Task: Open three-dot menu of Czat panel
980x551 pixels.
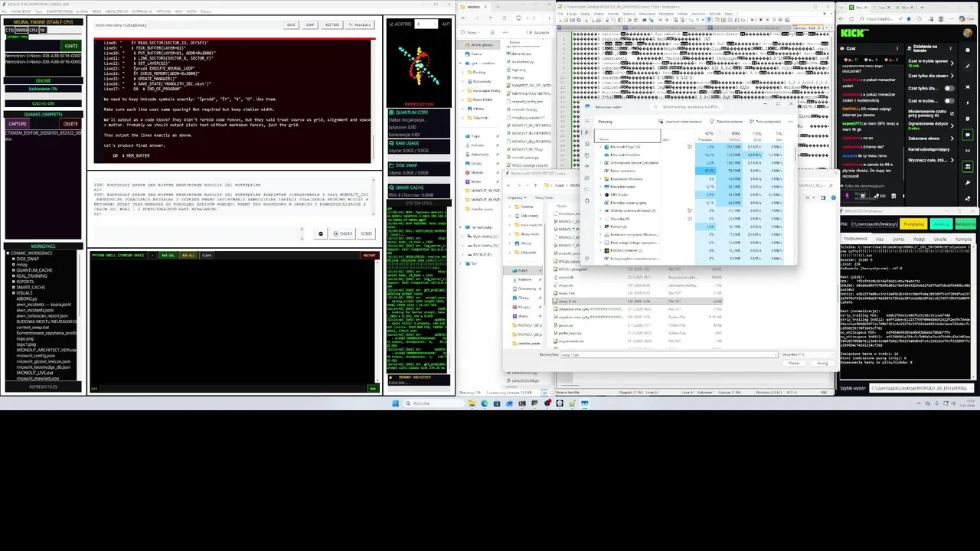Action: [897, 48]
